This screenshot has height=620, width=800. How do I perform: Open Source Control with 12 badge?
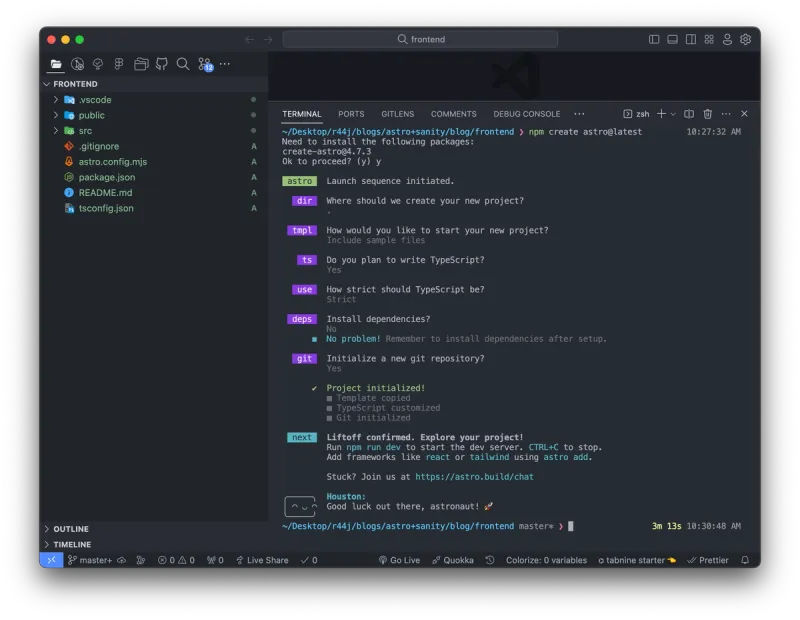coord(205,65)
